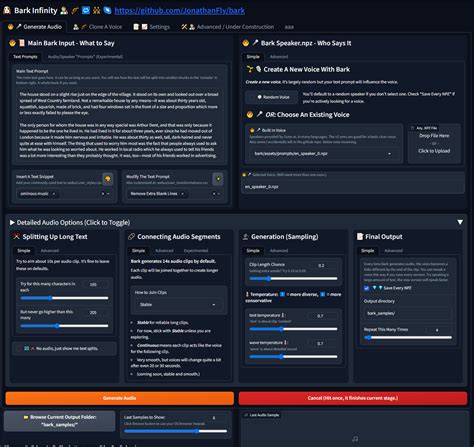The height and width of the screenshot is (447, 474).
Task: Click the 205 max characters number field
Action: click(x=96, y=312)
